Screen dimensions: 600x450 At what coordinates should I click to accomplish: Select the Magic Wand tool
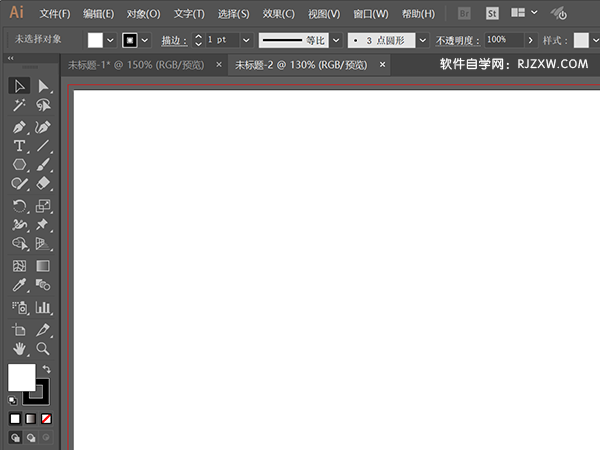(x=19, y=105)
